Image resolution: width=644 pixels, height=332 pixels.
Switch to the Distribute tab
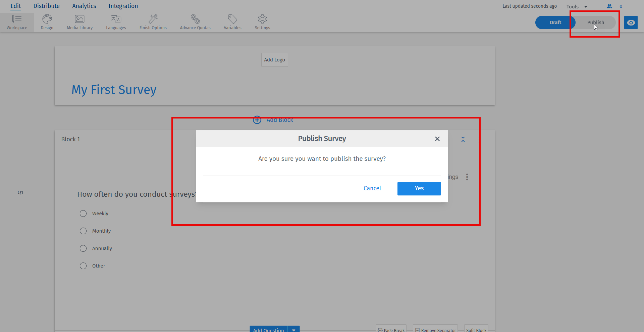pos(46,6)
